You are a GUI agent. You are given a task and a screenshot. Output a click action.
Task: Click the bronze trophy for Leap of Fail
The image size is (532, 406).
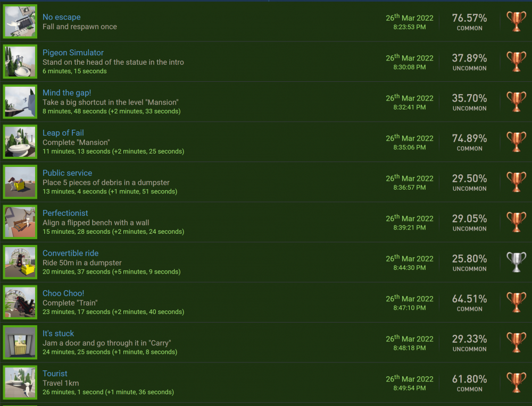516,142
